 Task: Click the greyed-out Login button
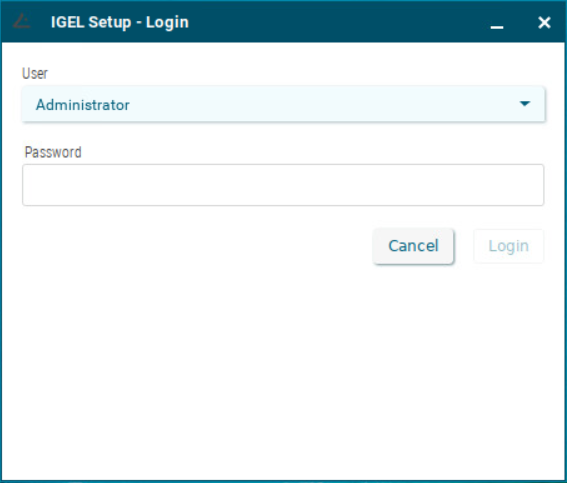click(508, 246)
